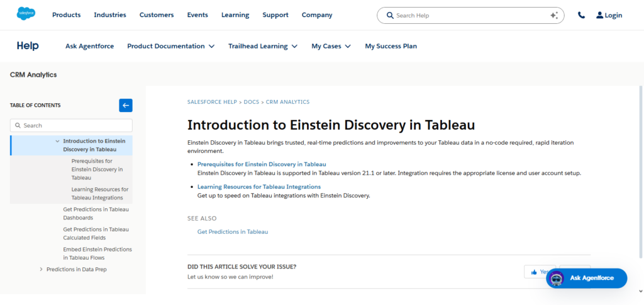The image size is (644, 305).
Task: Open Get Predictions in Tableau see-also link
Action: [x=233, y=231]
